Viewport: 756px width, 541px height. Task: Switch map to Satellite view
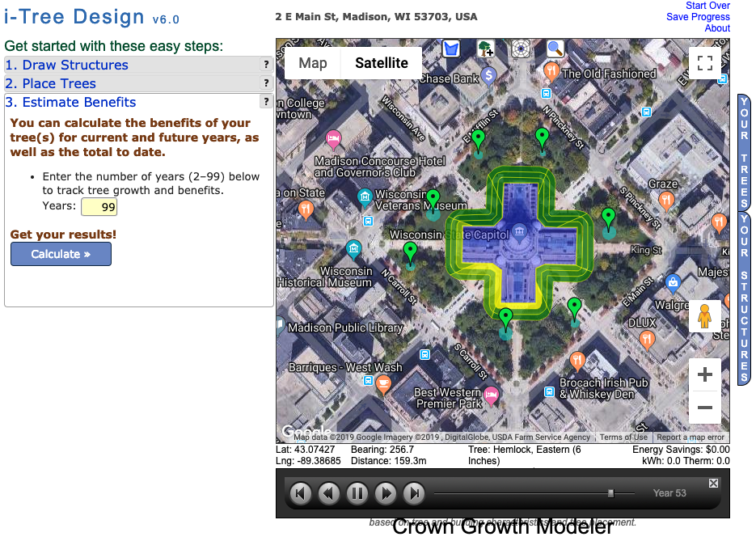coord(382,63)
